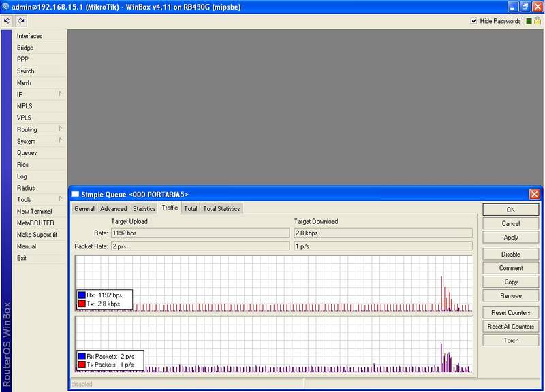Image resolution: width=545 pixels, height=392 pixels.
Task: Click the Simple Queue title bar icon
Action: point(76,195)
